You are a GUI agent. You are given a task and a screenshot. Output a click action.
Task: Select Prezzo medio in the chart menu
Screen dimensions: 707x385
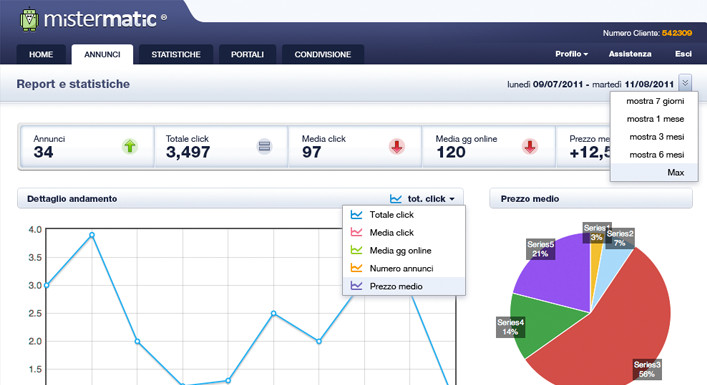click(404, 286)
